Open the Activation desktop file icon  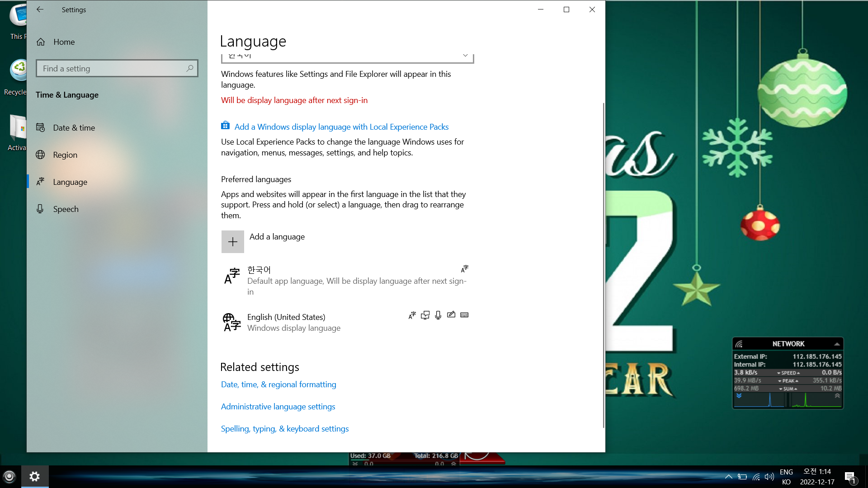tap(17, 132)
